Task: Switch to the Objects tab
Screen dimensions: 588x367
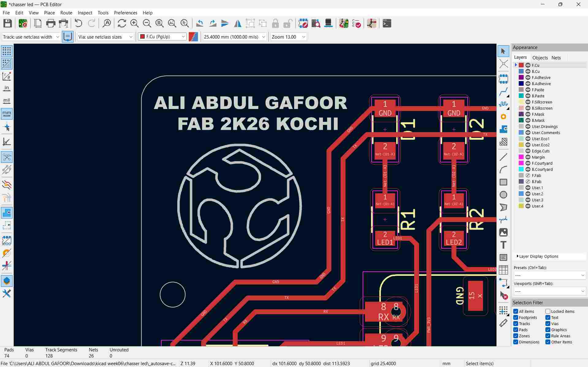Action: point(540,58)
